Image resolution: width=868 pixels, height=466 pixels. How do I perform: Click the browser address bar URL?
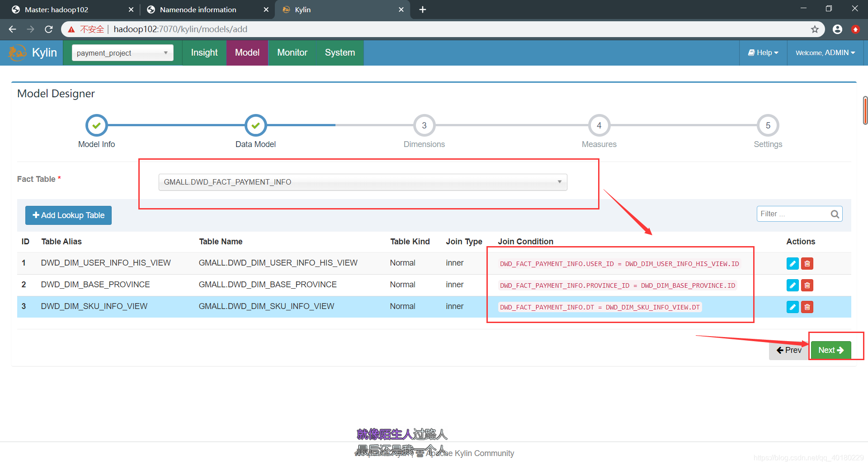pyautogui.click(x=180, y=29)
